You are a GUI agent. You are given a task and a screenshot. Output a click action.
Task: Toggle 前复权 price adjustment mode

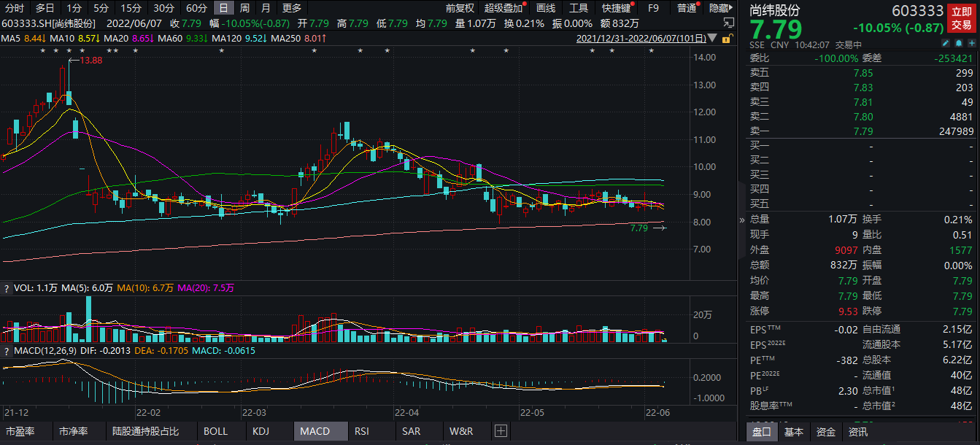[460, 8]
